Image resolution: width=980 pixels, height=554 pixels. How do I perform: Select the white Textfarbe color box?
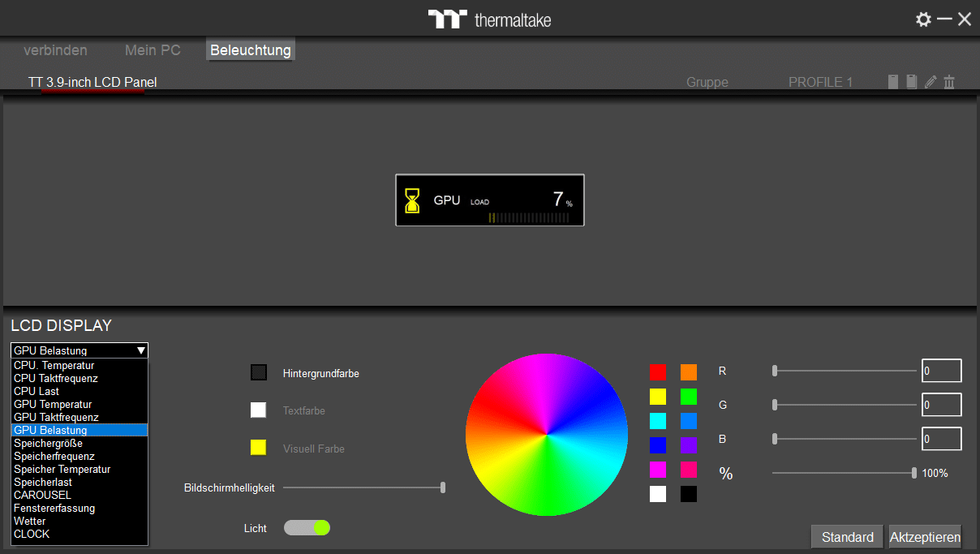[259, 410]
